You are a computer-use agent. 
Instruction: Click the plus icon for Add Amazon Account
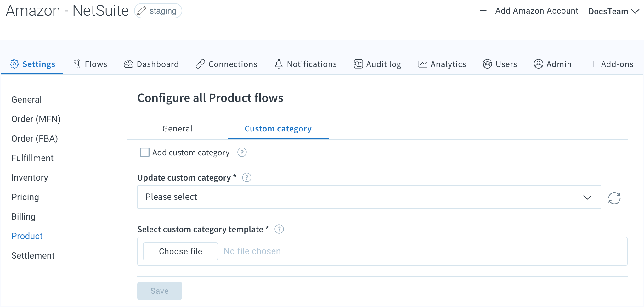(483, 11)
